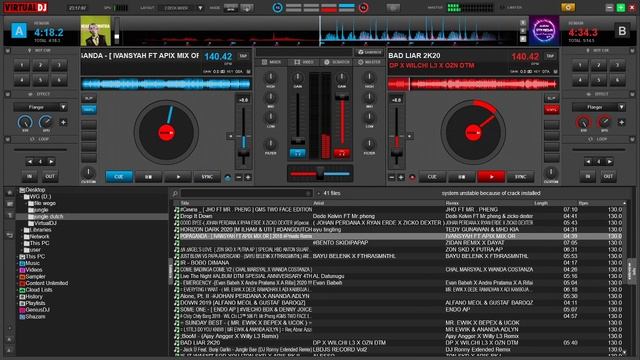
Task: Click the crossfader slider
Action: (x=320, y=173)
